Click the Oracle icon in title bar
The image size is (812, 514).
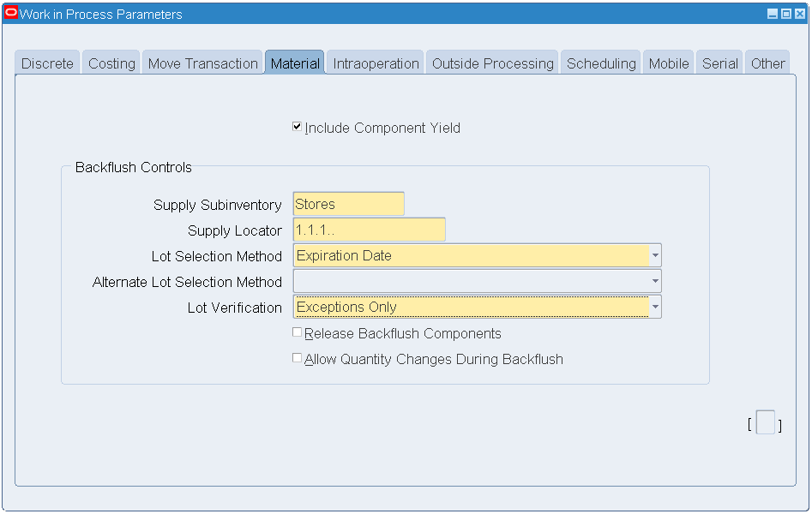coord(11,13)
